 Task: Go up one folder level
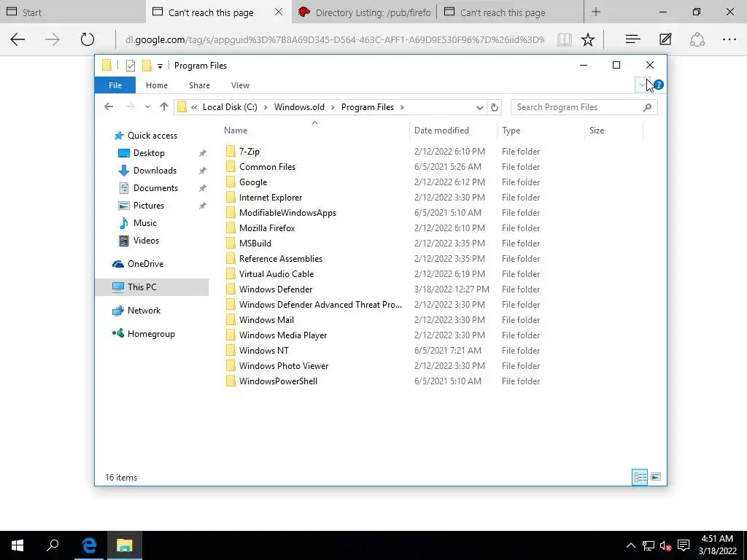point(164,106)
